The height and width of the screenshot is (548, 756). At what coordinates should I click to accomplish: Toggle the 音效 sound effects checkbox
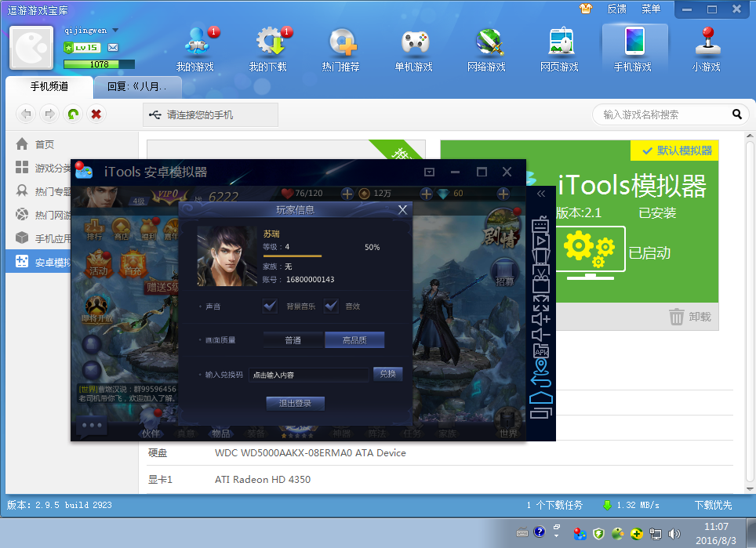pyautogui.click(x=331, y=306)
